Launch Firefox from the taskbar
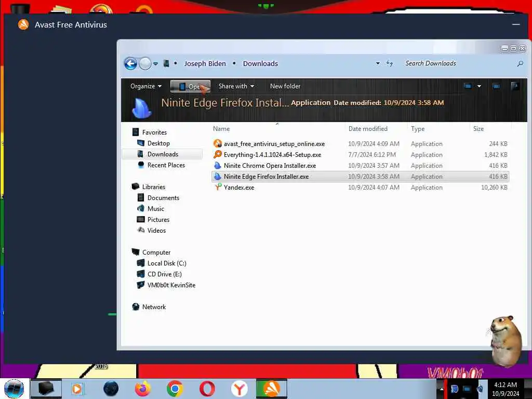The image size is (532, 399). [143, 389]
